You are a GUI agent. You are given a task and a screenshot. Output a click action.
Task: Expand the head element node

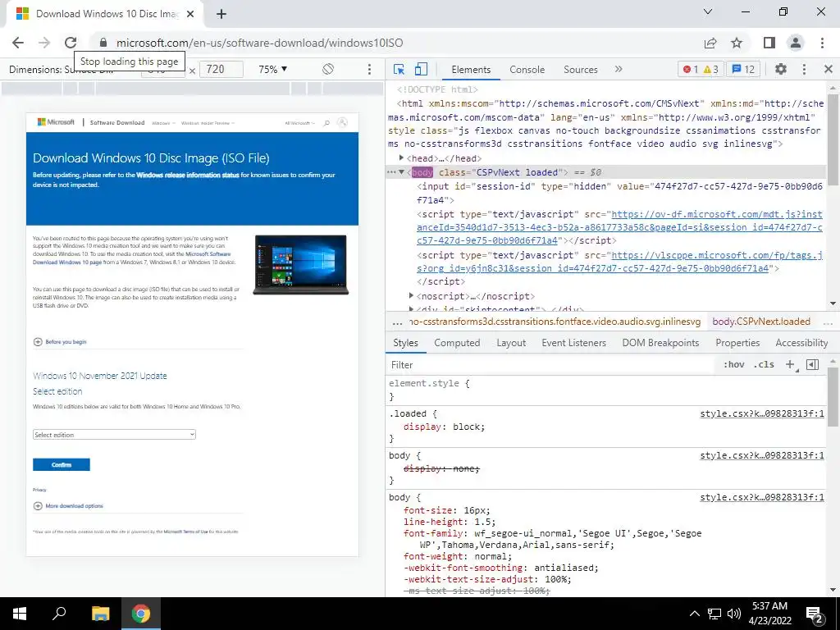click(x=401, y=158)
